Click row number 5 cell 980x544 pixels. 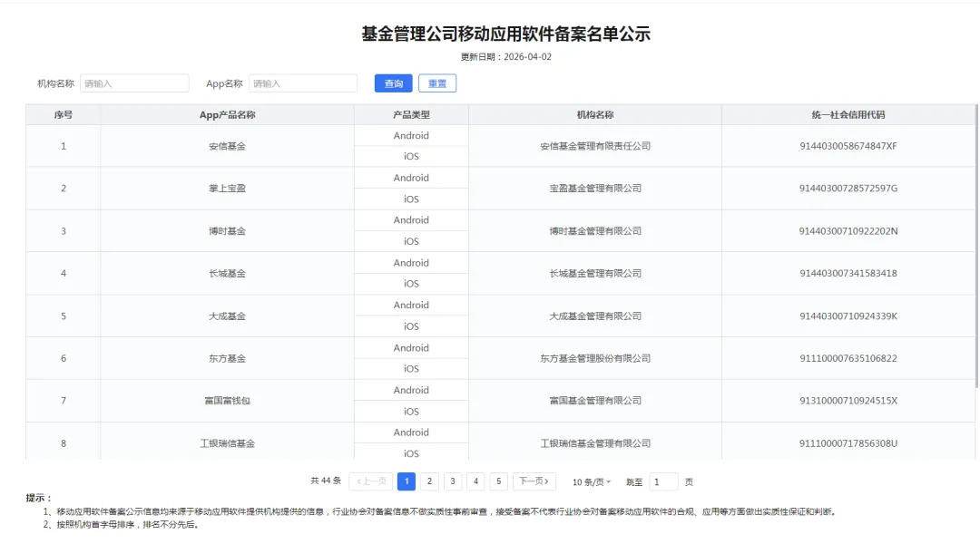click(64, 316)
